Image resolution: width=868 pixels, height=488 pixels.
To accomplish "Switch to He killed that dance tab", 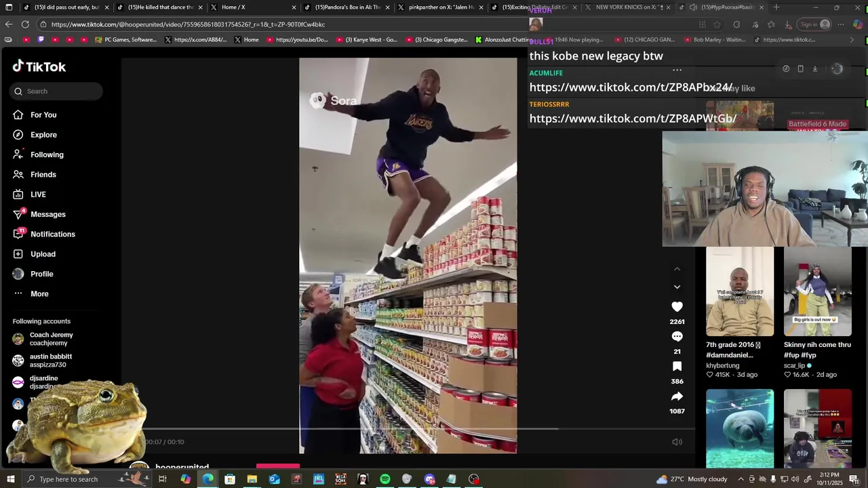I will click(159, 7).
